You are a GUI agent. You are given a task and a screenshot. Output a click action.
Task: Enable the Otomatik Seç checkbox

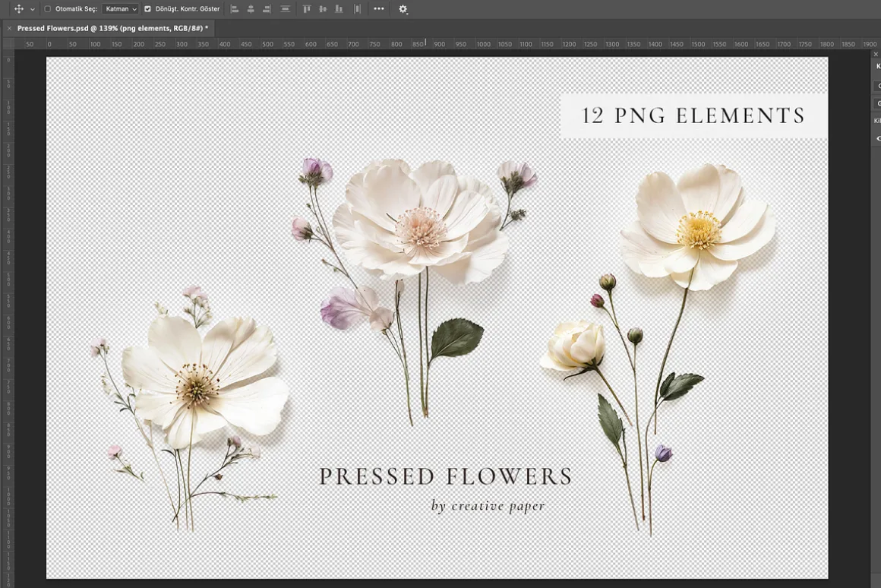48,9
